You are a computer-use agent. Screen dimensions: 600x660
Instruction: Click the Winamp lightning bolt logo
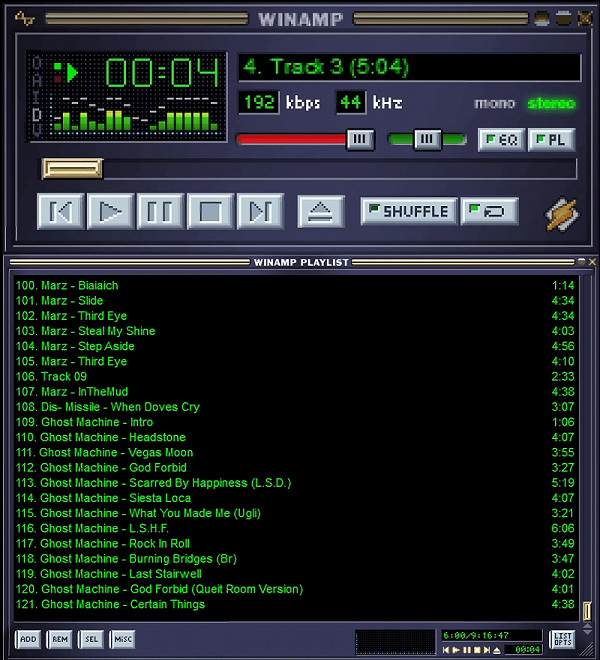click(x=562, y=214)
